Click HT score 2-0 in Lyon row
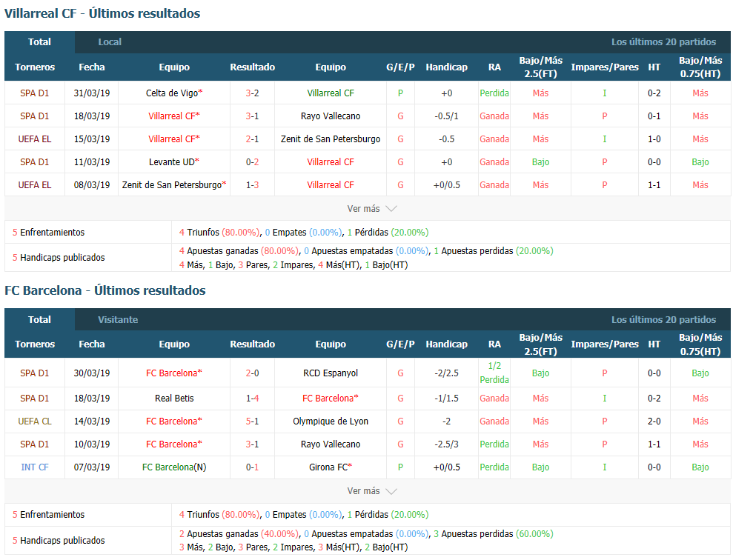The width and height of the screenshot is (733, 560). (654, 421)
